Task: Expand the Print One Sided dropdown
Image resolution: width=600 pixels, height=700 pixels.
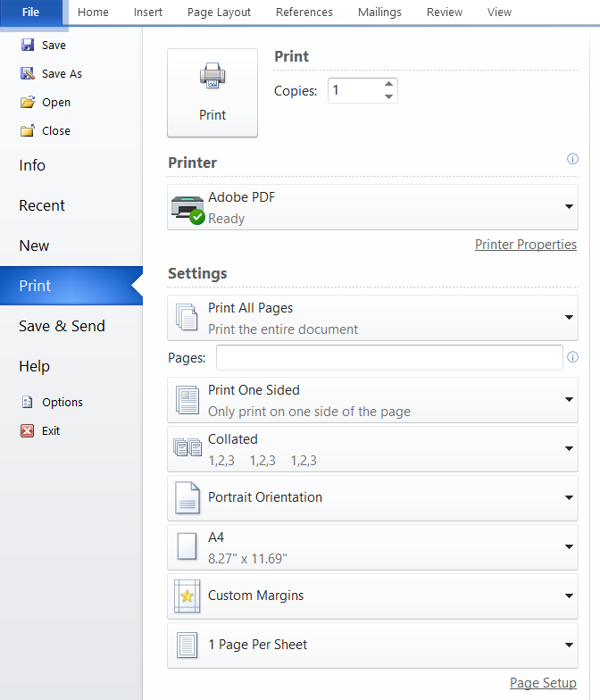Action: [x=569, y=400]
